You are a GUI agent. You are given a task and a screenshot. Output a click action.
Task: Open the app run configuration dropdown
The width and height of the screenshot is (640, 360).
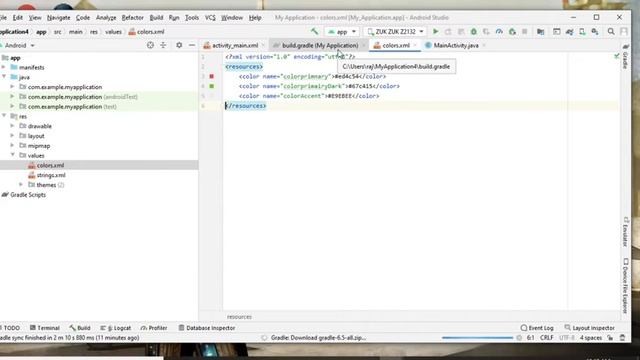tap(342, 31)
